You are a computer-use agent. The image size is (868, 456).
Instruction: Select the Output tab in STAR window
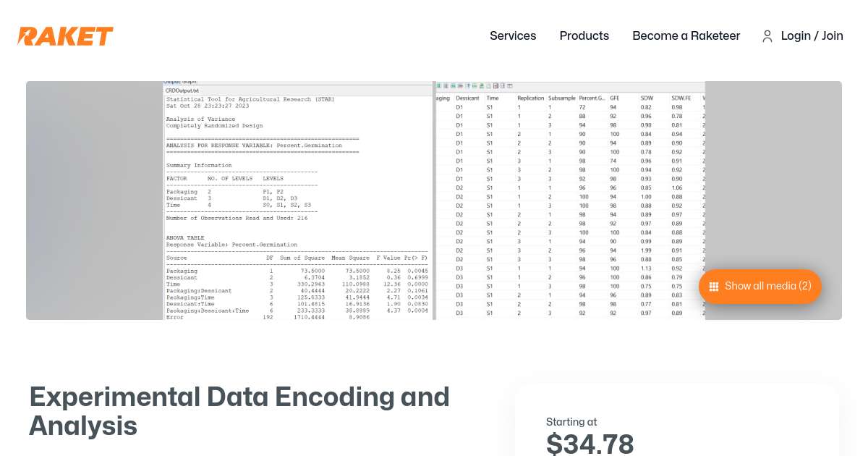(x=172, y=81)
